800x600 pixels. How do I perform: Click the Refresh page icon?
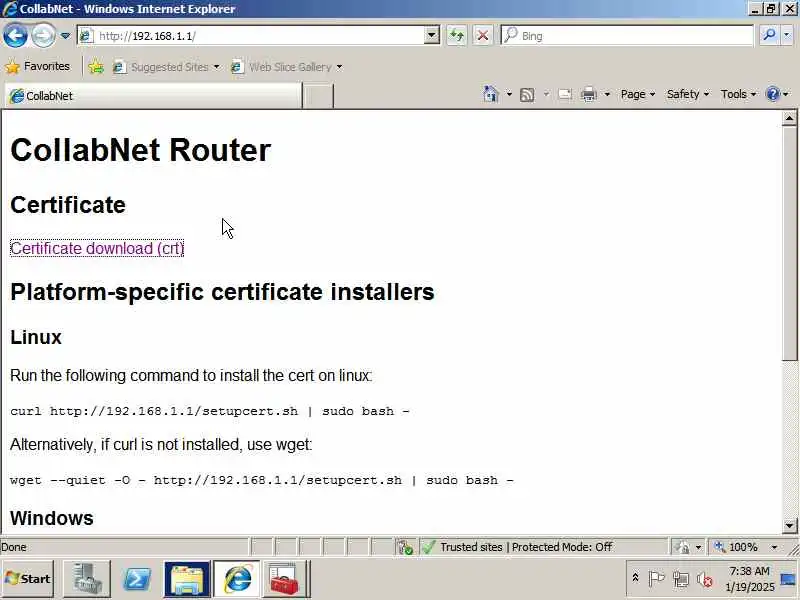click(x=457, y=36)
